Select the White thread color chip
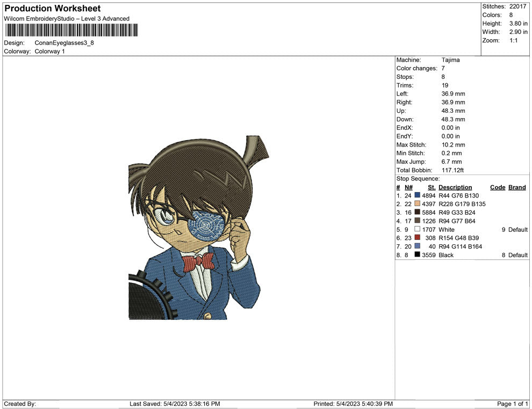The image size is (532, 409). (x=417, y=229)
